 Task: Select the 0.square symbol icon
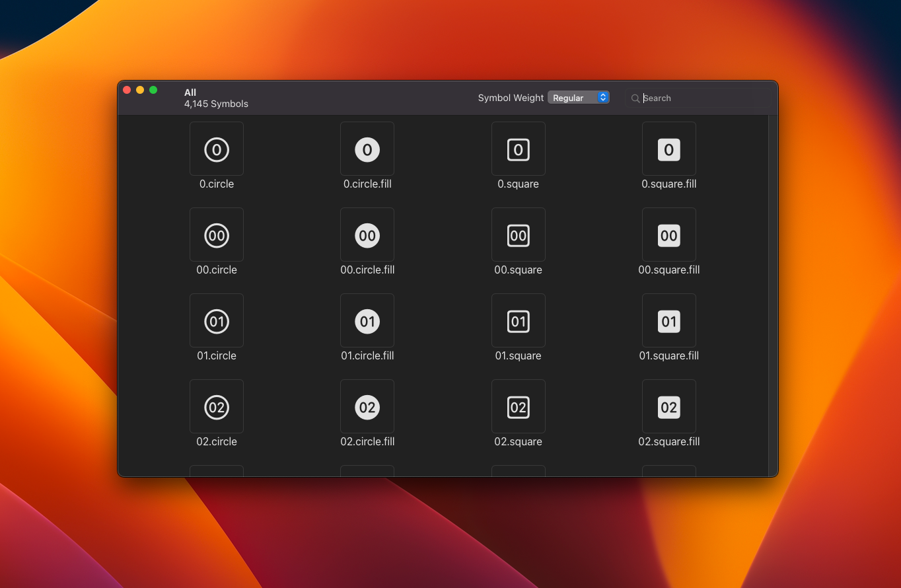tap(519, 149)
